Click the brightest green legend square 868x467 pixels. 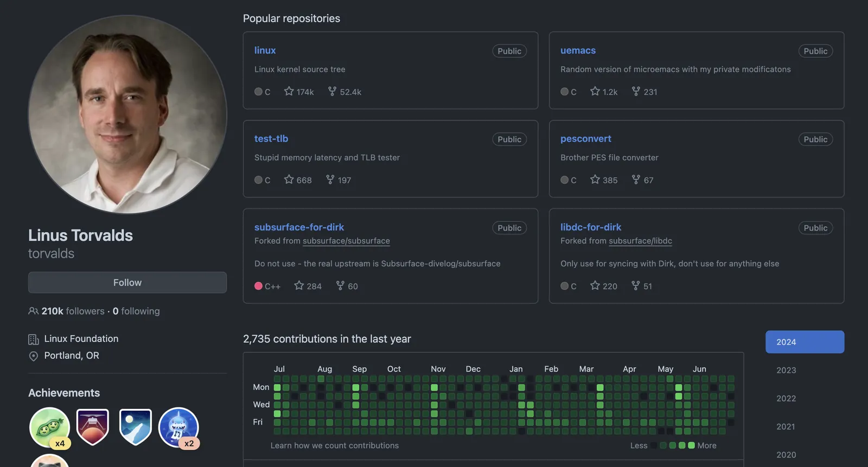point(691,445)
